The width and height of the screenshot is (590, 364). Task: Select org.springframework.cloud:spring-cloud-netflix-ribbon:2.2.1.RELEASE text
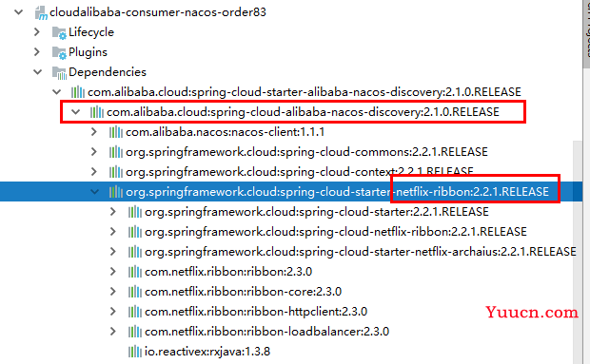(336, 232)
